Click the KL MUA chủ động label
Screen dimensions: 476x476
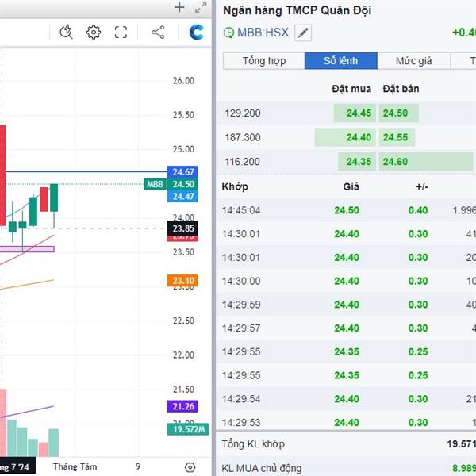[262, 468]
